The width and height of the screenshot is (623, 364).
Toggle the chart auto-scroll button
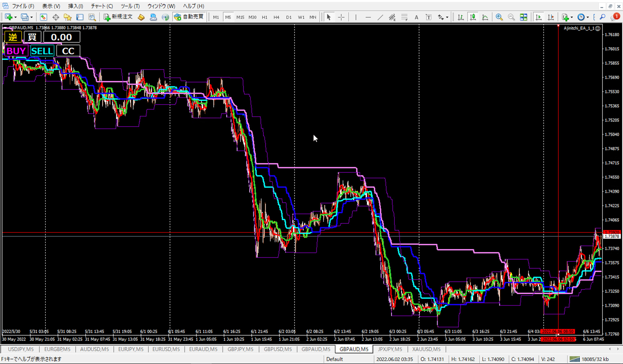539,17
